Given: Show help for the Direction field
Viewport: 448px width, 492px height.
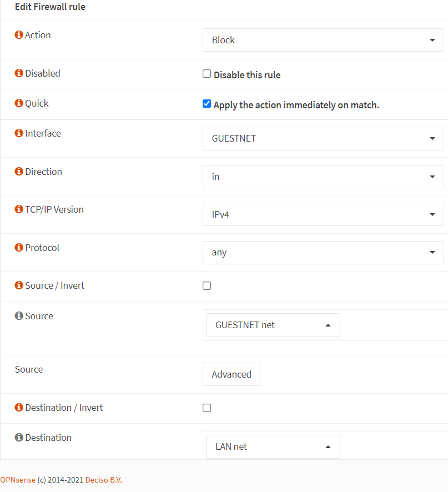Looking at the screenshot, I should (19, 172).
